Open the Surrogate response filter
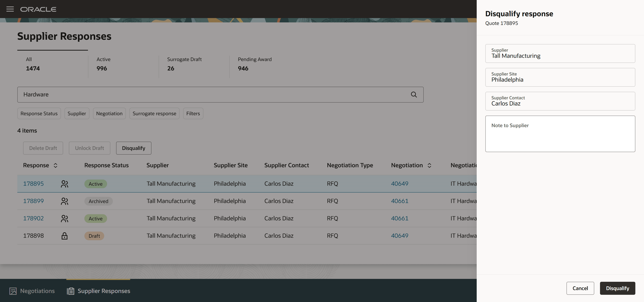Screen dimensions: 644x302 click(154, 113)
